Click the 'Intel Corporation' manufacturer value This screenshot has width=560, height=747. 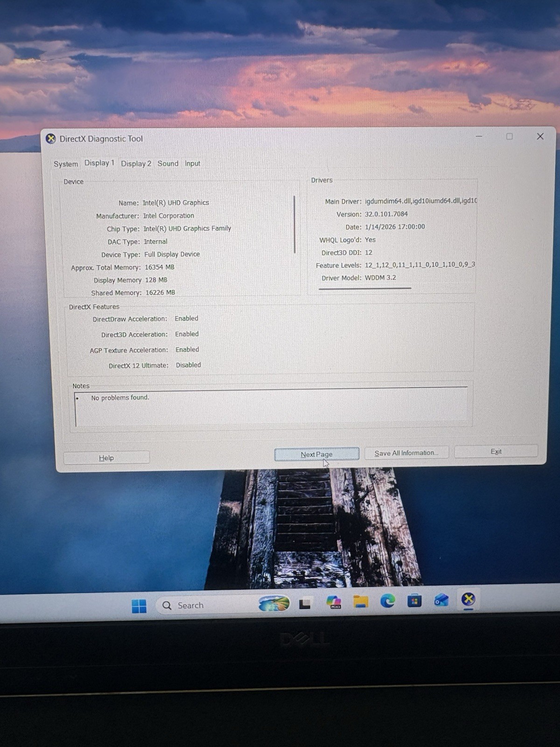pos(168,216)
